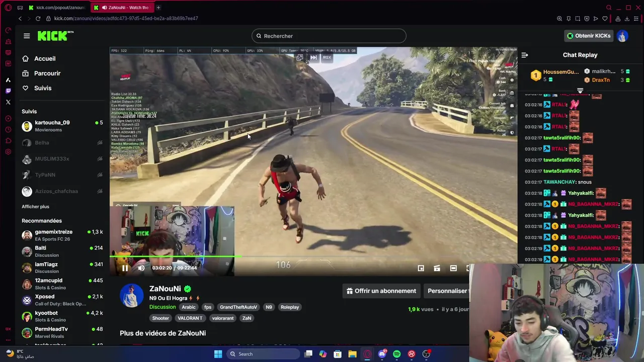644x362 pixels.
Task: Reload the current page
Action: 38,19
